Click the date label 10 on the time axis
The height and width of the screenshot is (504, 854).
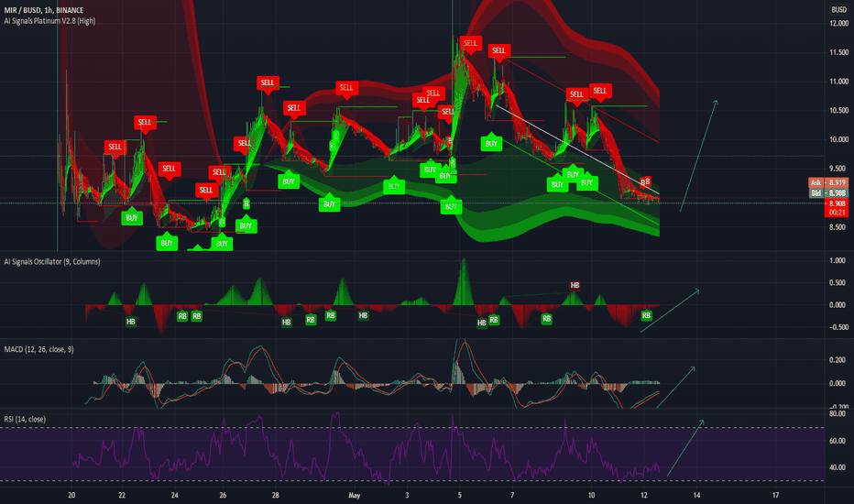coord(592,495)
